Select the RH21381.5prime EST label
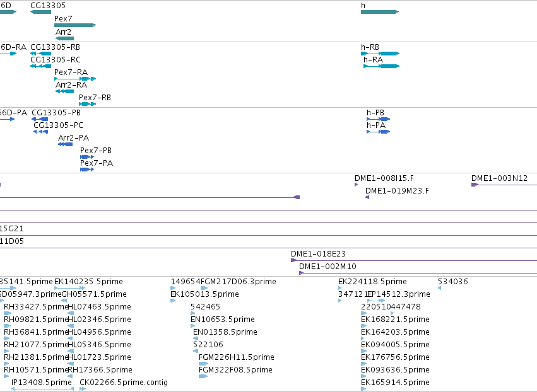537x392 pixels. pyautogui.click(x=36, y=357)
